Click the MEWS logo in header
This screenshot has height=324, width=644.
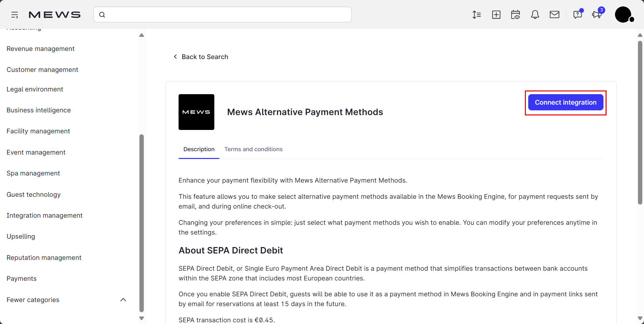(x=55, y=15)
